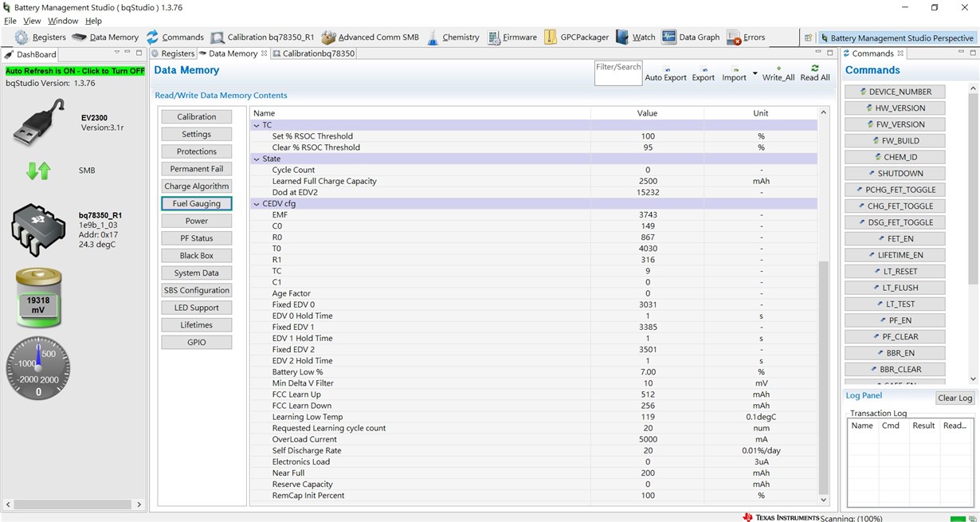Open the View menu
This screenshot has height=522, width=980.
[x=32, y=21]
